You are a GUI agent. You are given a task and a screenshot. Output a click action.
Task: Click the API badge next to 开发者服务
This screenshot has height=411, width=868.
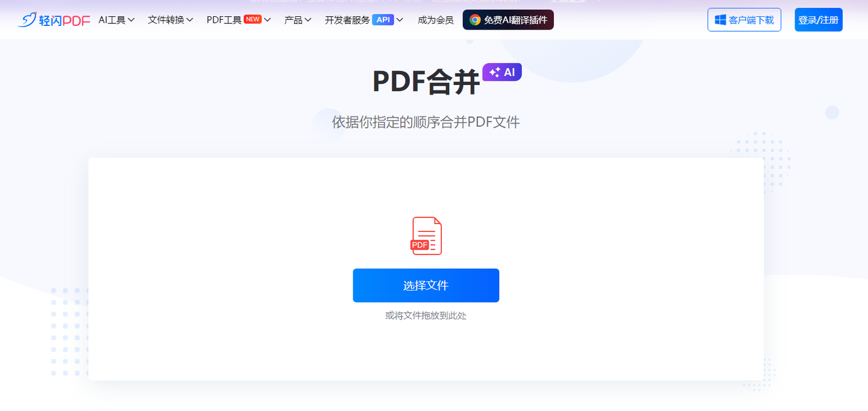(x=383, y=19)
